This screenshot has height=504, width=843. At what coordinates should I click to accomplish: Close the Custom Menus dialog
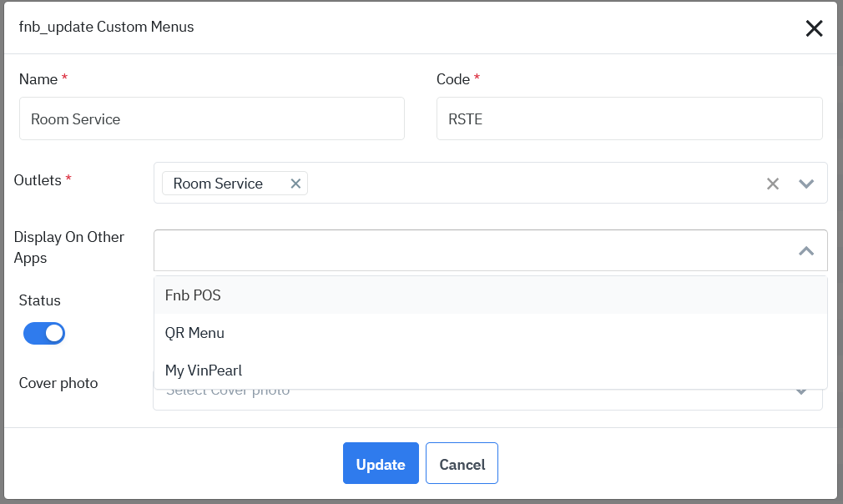[x=814, y=28]
